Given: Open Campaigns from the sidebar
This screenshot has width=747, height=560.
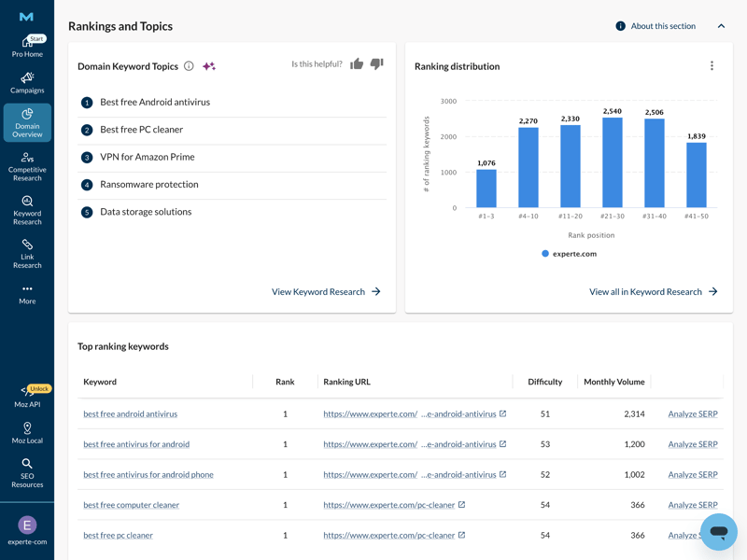Looking at the screenshot, I should coord(27,83).
